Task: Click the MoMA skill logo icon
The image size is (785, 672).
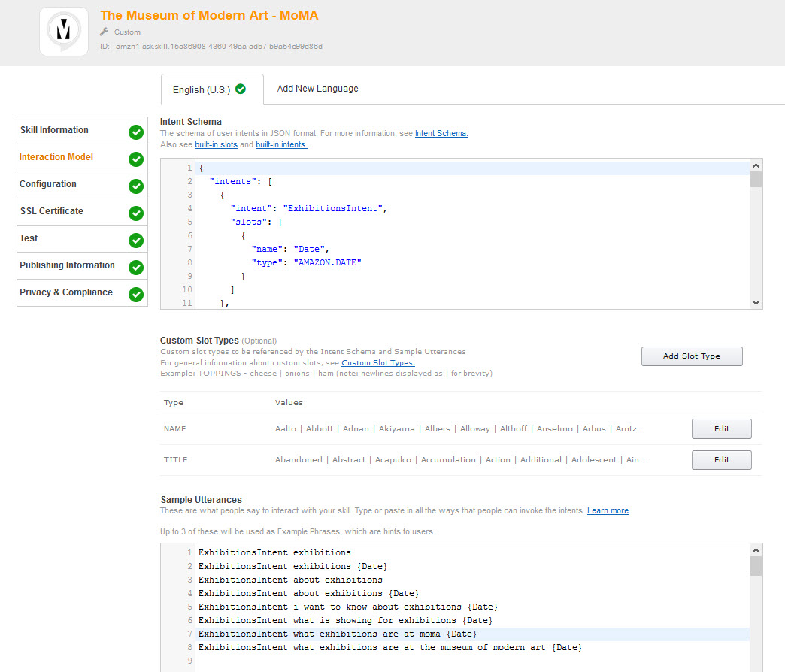Action: 64,31
